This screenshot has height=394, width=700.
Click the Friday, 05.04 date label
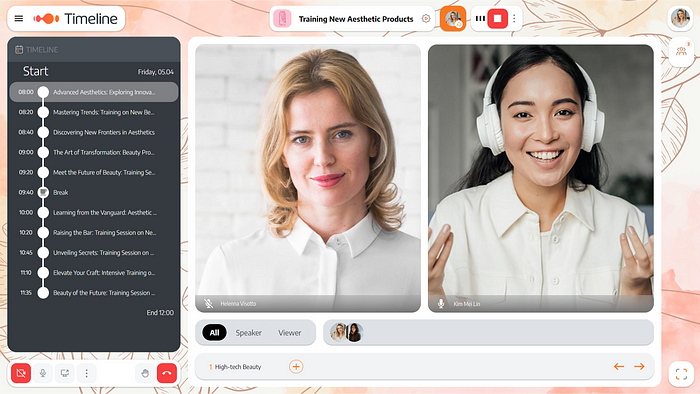[x=155, y=72]
